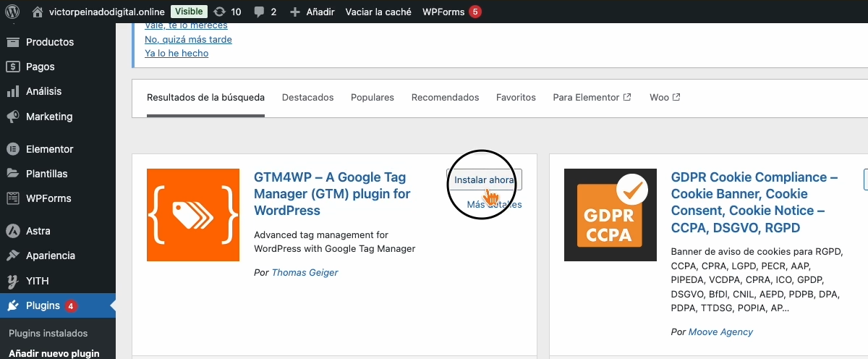Image resolution: width=868 pixels, height=359 pixels.
Task: Click the Productos box icon
Action: pos(12,42)
